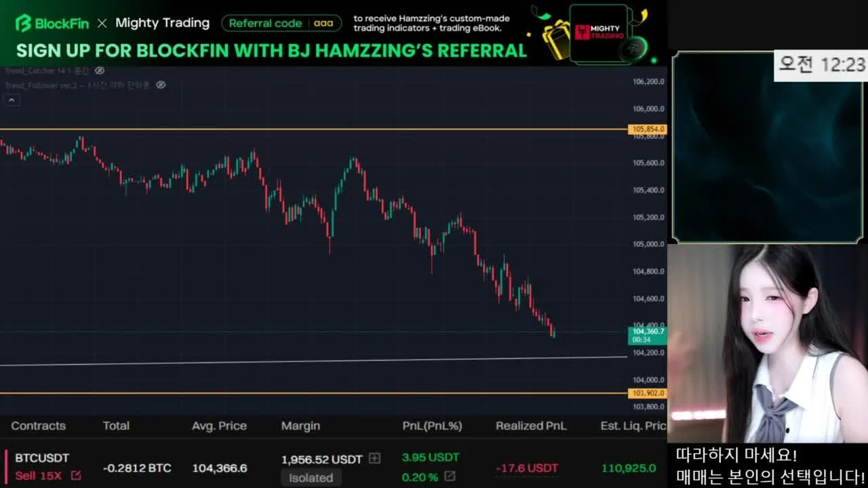Click the Isolated margin mode button
Screen dimensions: 868x488
coord(311,478)
